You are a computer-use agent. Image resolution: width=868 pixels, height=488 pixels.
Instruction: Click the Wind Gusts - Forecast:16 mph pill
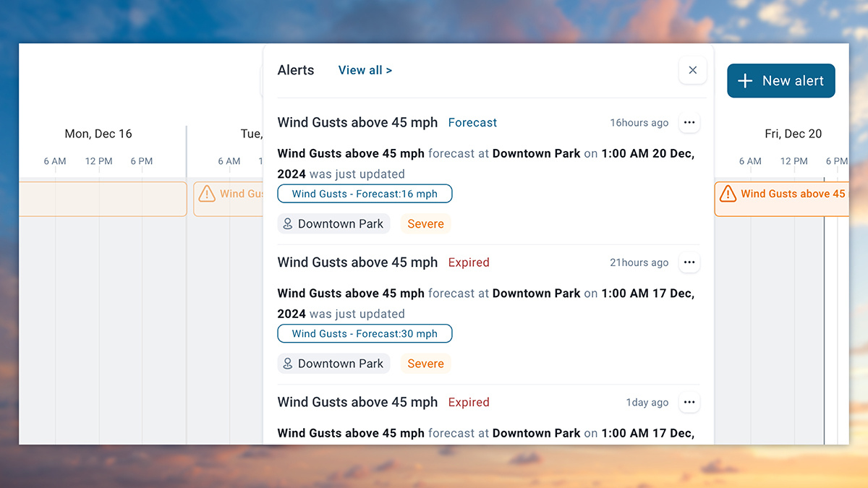click(x=365, y=194)
